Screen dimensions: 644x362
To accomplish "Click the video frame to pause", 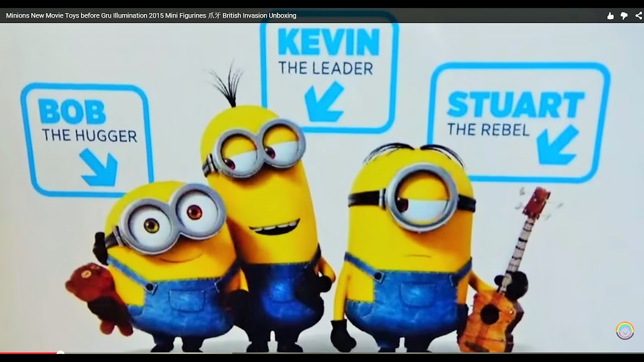I will coord(322,187).
